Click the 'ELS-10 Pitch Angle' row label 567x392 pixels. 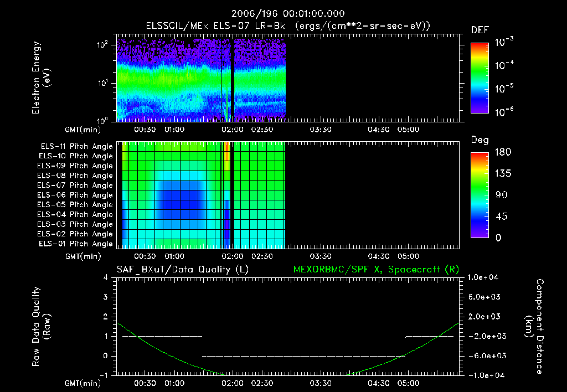pyautogui.click(x=76, y=156)
